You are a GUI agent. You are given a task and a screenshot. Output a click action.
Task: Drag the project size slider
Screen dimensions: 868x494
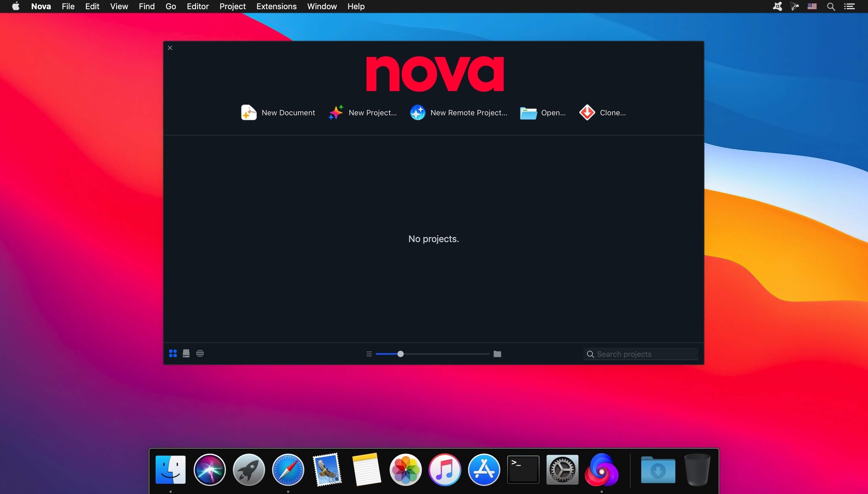399,354
